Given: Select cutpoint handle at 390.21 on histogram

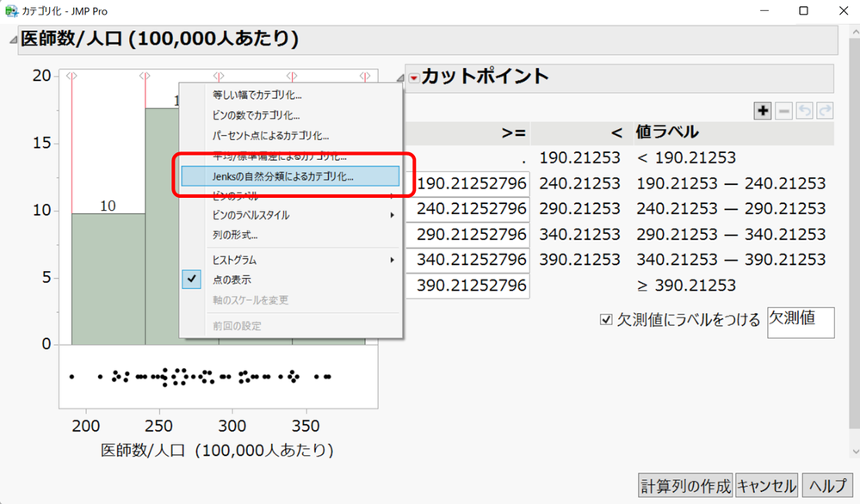Looking at the screenshot, I should click(365, 77).
